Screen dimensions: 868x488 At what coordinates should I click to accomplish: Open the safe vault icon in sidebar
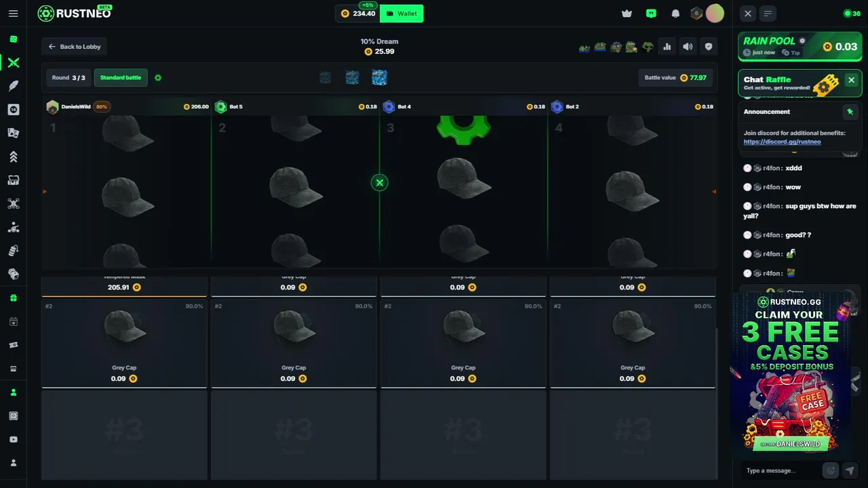(14, 415)
